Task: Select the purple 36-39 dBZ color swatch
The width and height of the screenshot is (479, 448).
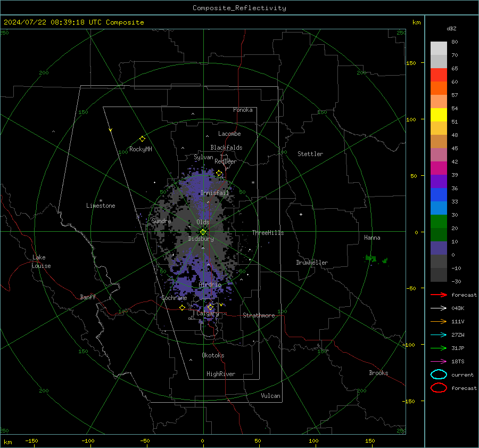Action: 439,181
